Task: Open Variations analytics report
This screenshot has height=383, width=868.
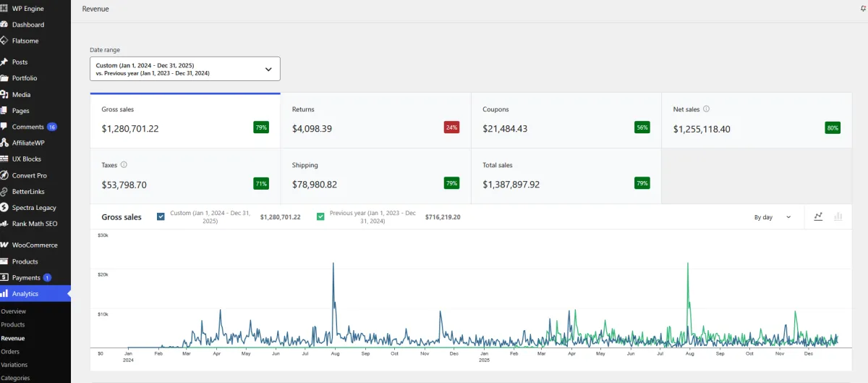Action: pos(14,365)
